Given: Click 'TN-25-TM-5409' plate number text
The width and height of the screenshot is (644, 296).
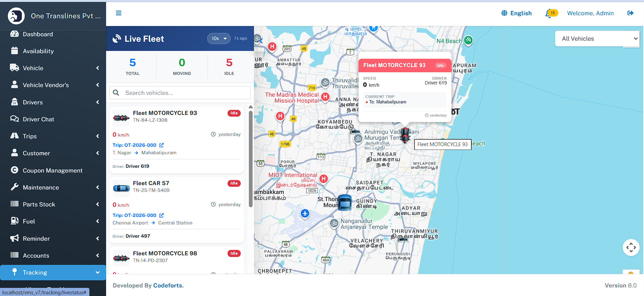Looking at the screenshot, I should pyautogui.click(x=151, y=190).
